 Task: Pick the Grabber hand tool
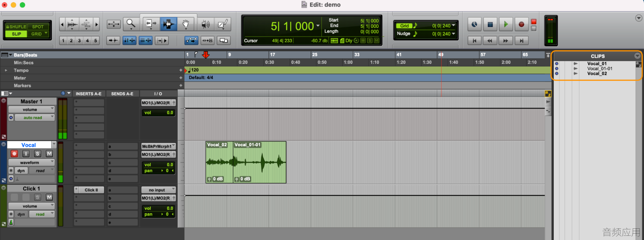click(186, 24)
